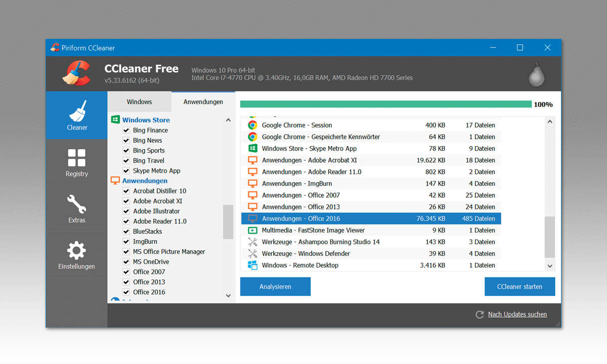This screenshot has height=364, width=607.
Task: Click down arrow of application list scrollbar
Action: coord(228,295)
